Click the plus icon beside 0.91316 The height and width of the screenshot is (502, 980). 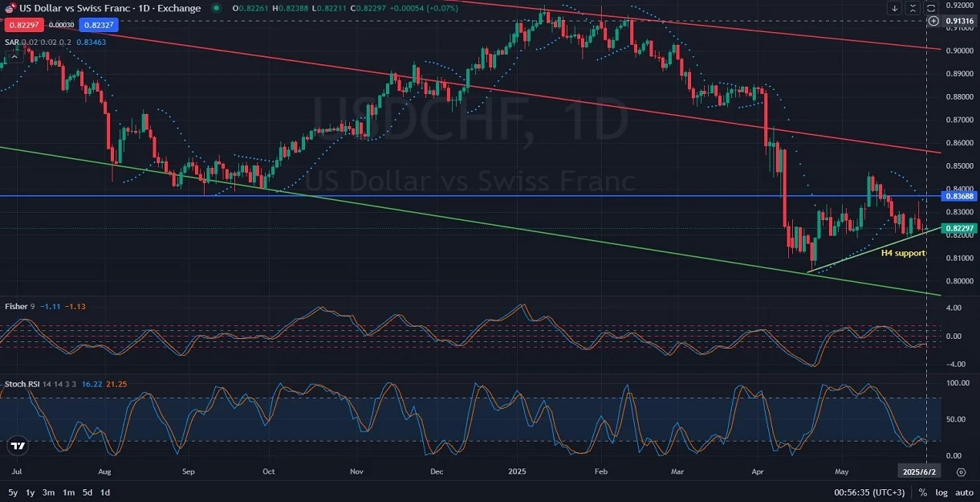pyautogui.click(x=933, y=21)
